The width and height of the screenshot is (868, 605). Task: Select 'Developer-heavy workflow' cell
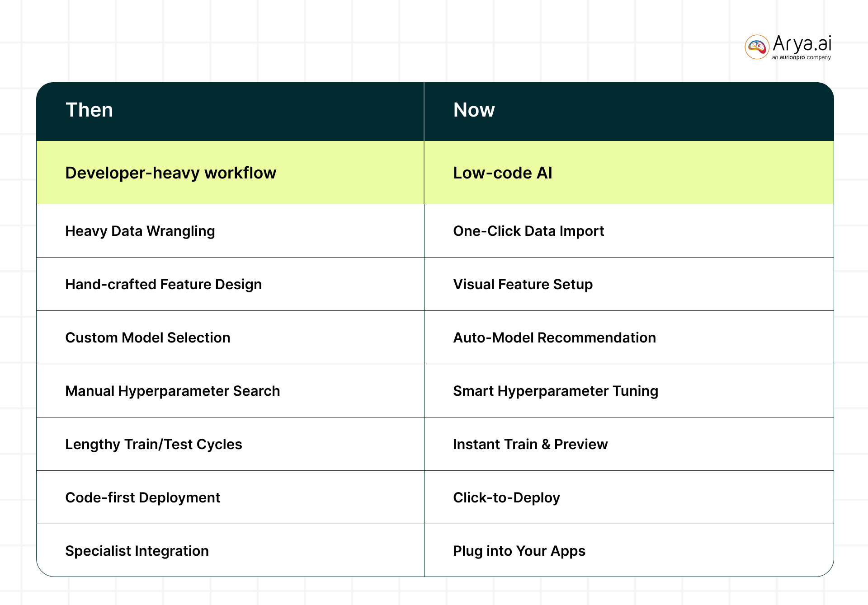click(x=230, y=173)
